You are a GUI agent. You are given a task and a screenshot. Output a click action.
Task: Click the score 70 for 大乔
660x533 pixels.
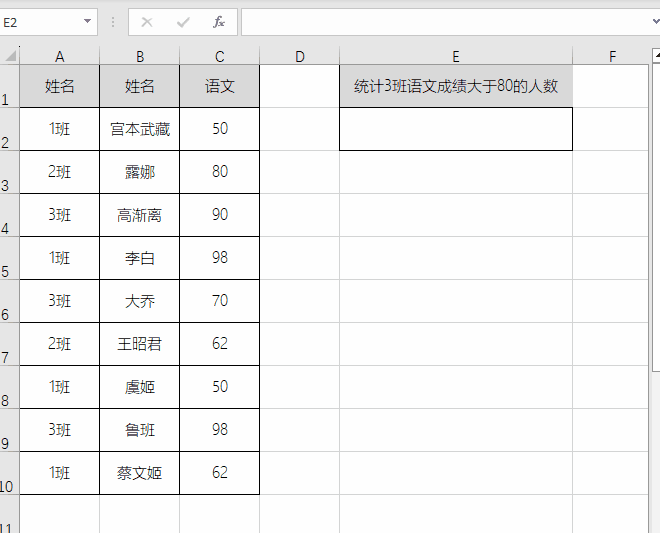219,301
